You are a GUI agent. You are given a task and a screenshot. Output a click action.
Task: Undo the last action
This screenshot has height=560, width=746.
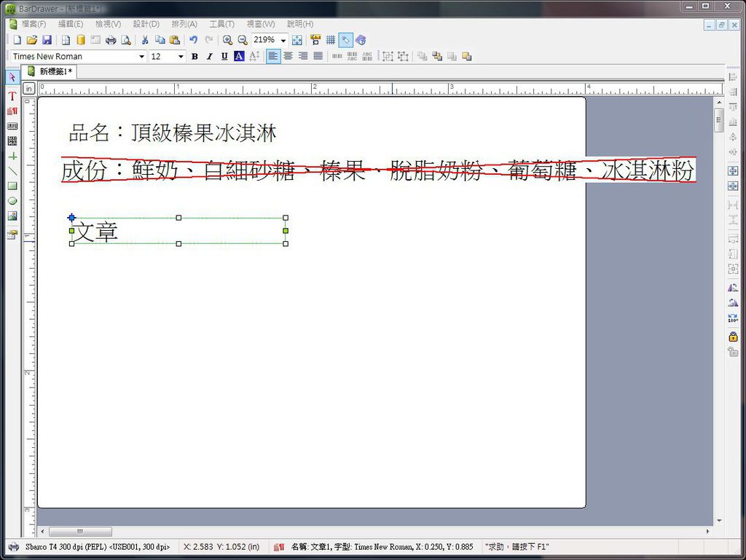194,40
